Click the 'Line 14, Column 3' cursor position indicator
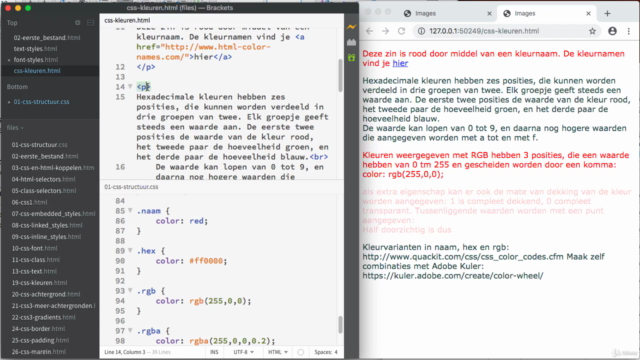Viewport: 640px width, 360px height. coord(124,352)
